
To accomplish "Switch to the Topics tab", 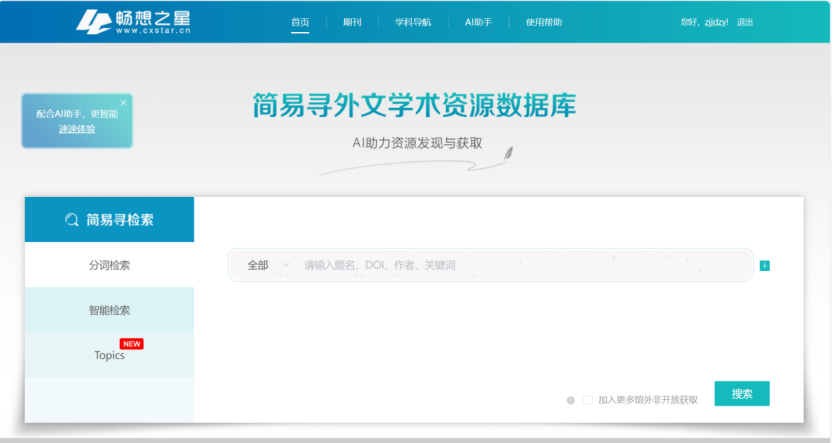I will [x=109, y=355].
